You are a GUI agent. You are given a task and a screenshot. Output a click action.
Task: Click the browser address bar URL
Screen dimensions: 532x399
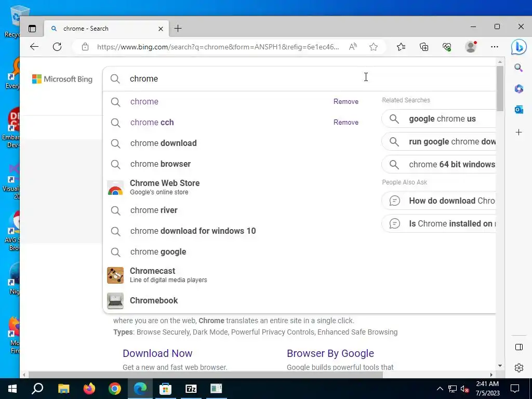tap(218, 47)
